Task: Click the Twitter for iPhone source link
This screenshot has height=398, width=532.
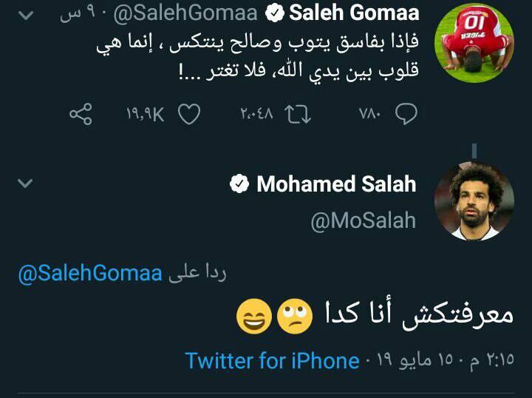Action: click(x=272, y=361)
